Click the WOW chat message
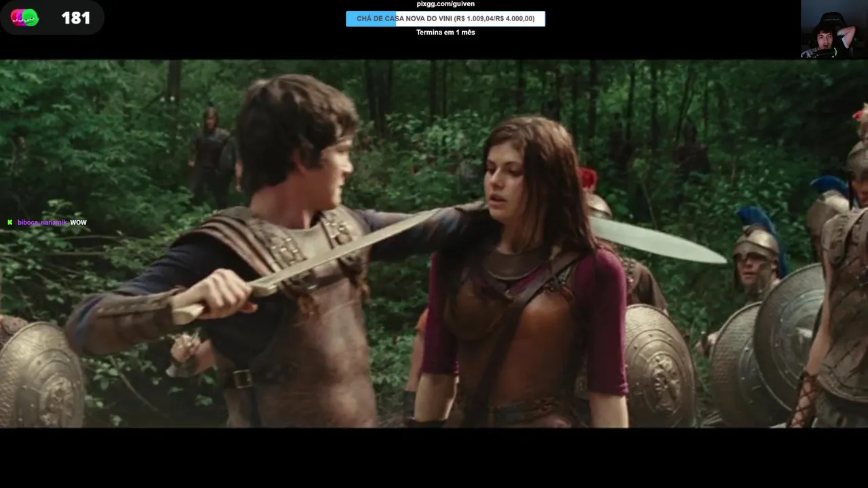 [x=79, y=222]
